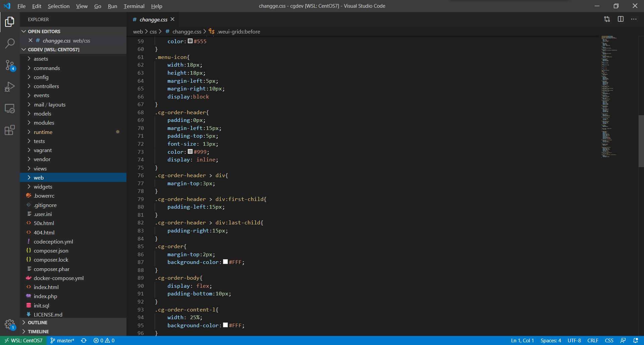Click the master* branch indicator
This screenshot has height=345, width=644.
click(x=62, y=340)
